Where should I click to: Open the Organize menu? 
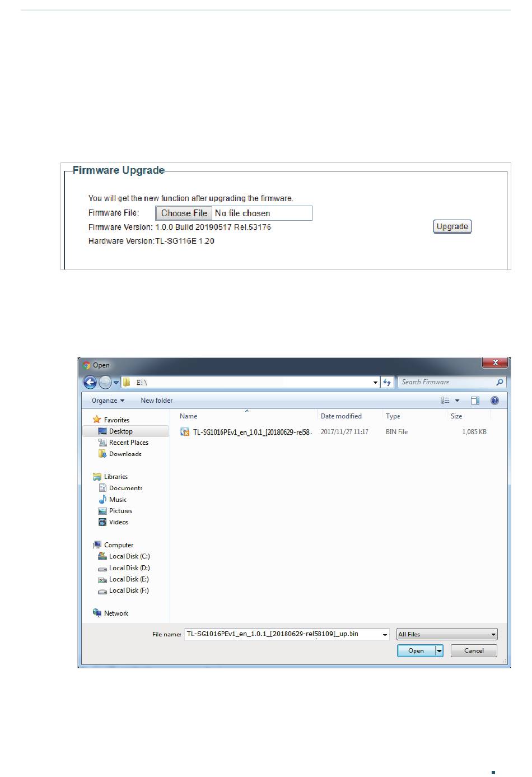108,401
